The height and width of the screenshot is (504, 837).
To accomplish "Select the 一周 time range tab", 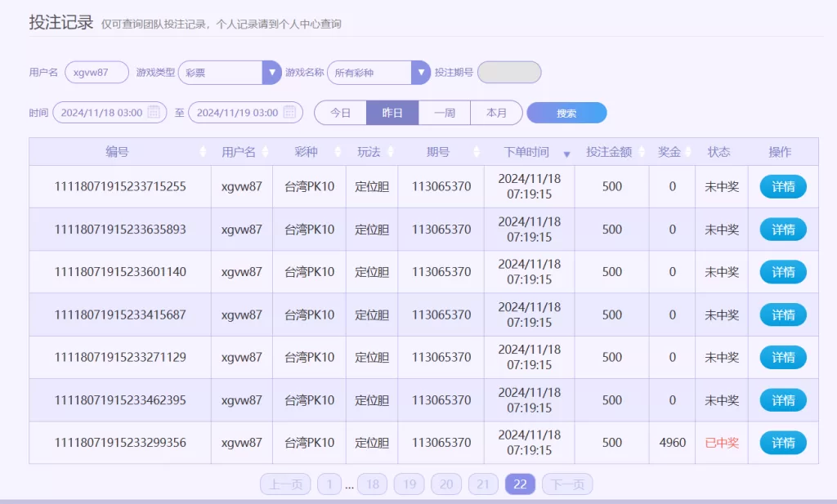I will pyautogui.click(x=444, y=113).
